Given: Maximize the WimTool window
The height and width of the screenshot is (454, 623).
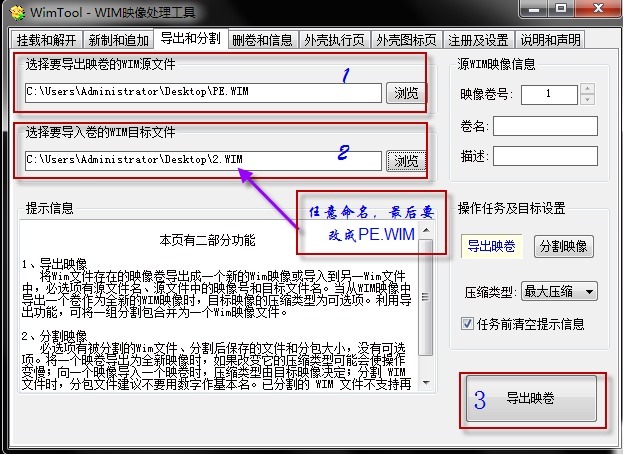Looking at the screenshot, I should (561, 9).
